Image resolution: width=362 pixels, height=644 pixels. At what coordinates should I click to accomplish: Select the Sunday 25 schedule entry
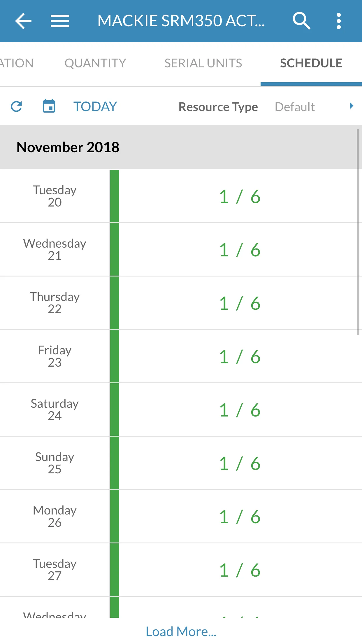(x=181, y=463)
